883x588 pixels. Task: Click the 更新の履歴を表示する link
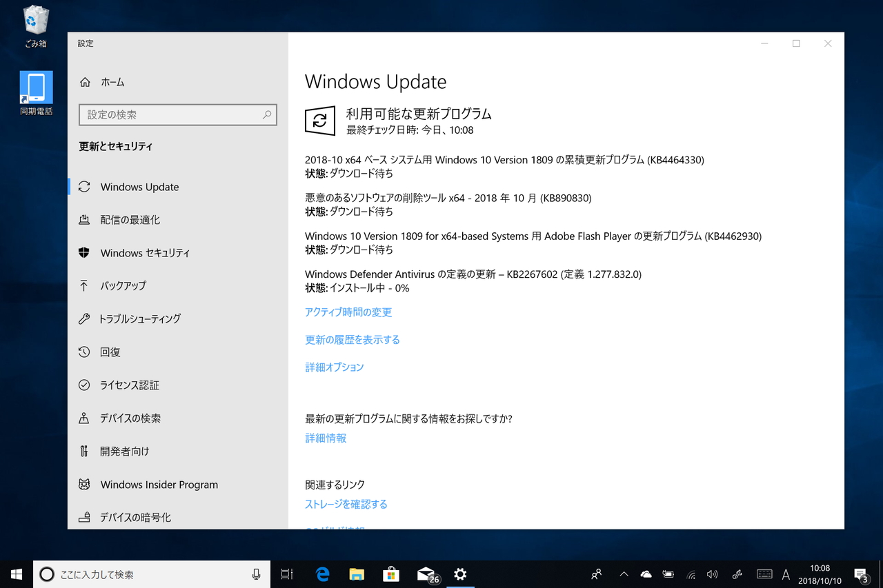tap(352, 339)
